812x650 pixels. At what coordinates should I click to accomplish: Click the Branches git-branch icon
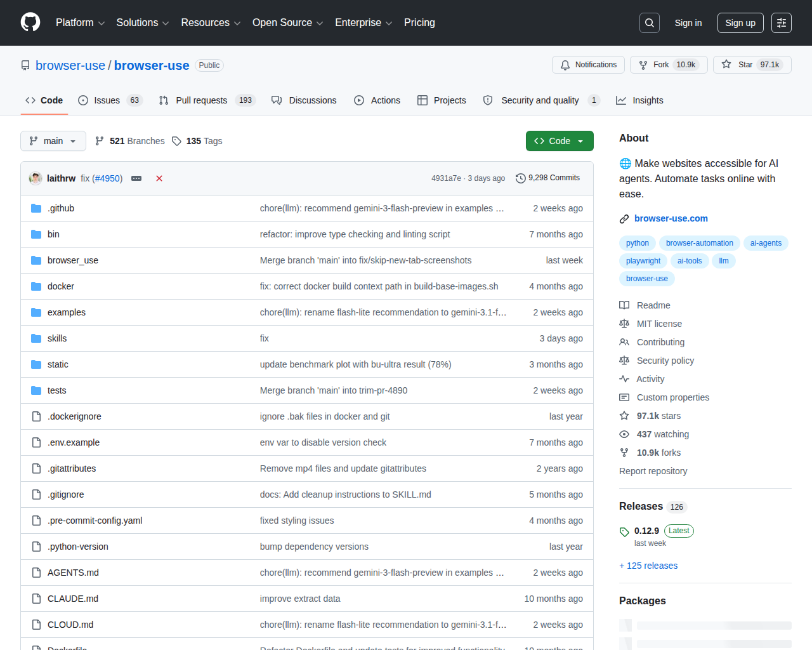click(100, 141)
